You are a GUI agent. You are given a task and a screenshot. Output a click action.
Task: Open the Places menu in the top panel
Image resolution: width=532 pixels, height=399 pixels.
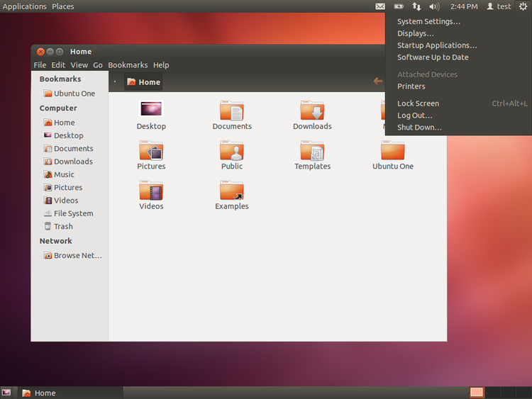[62, 6]
